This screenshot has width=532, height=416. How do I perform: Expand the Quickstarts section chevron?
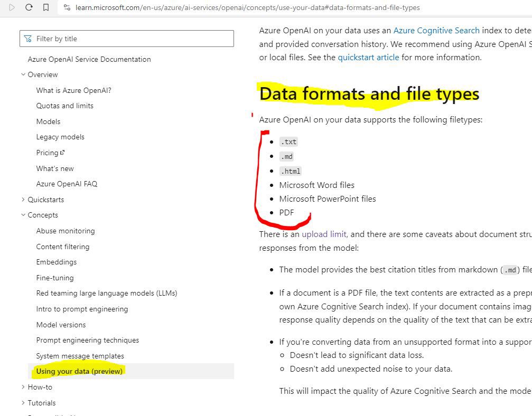pos(23,200)
